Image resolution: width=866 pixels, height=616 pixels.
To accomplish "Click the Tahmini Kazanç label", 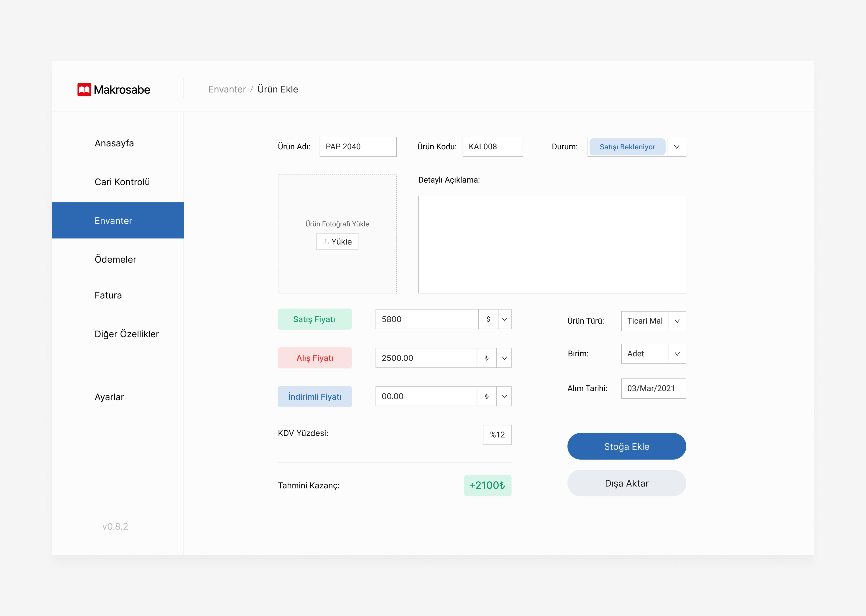I will pyautogui.click(x=309, y=485).
